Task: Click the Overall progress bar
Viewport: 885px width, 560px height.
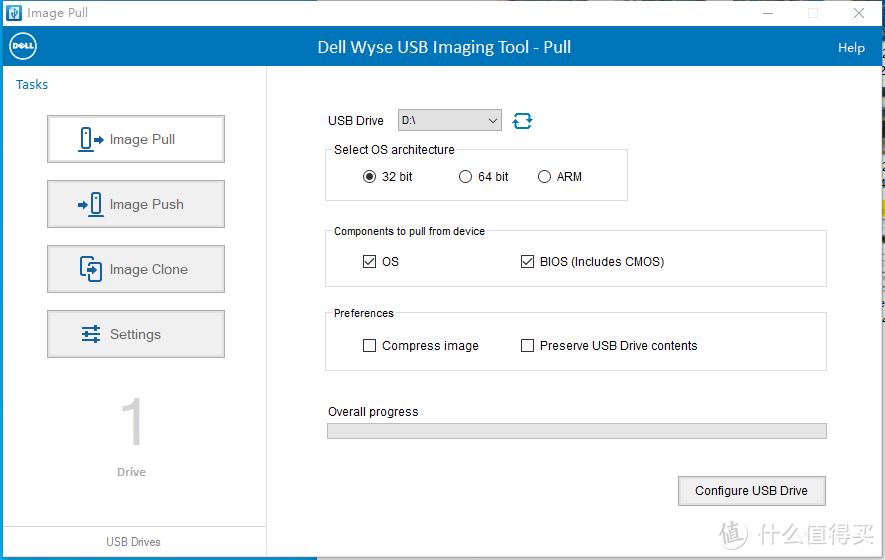Action: click(576, 431)
